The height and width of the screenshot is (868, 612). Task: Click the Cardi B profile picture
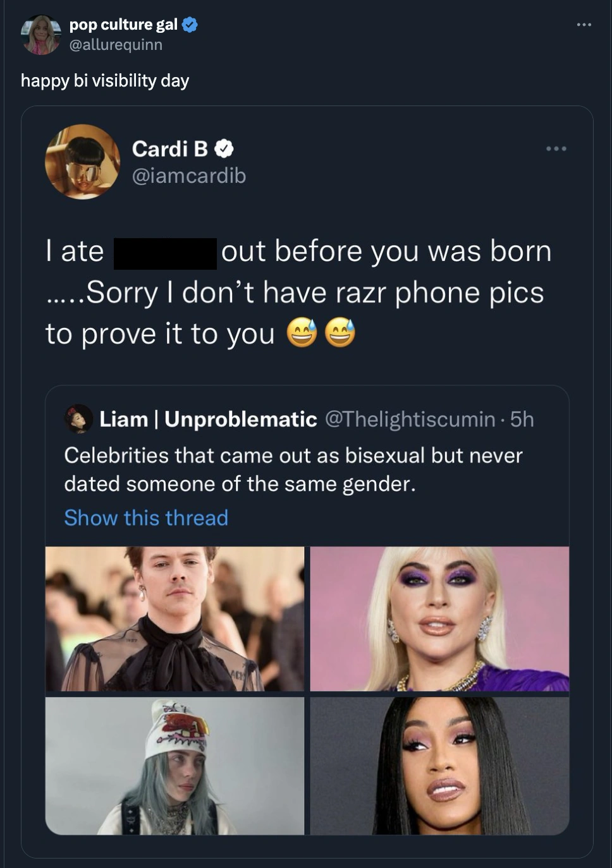(82, 162)
